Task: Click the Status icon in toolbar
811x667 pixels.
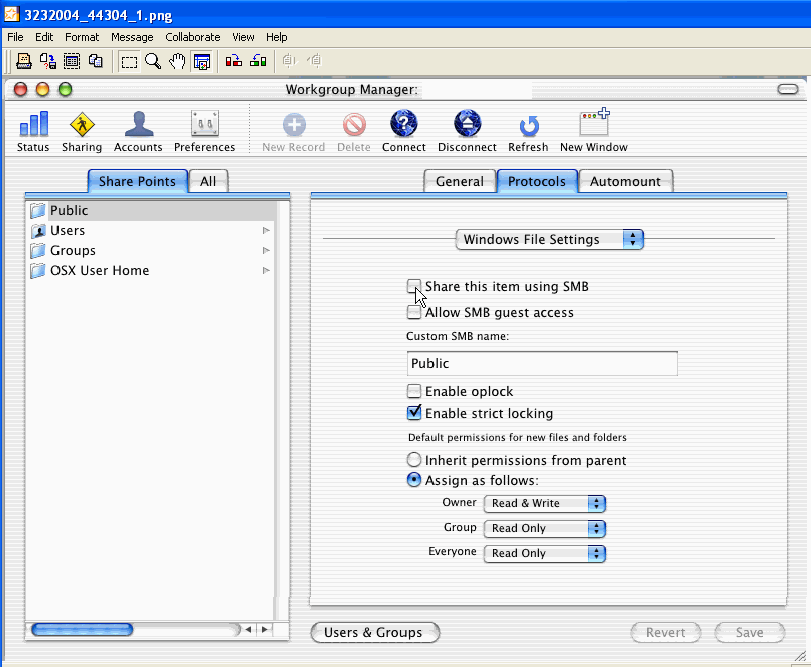Action: click(33, 125)
